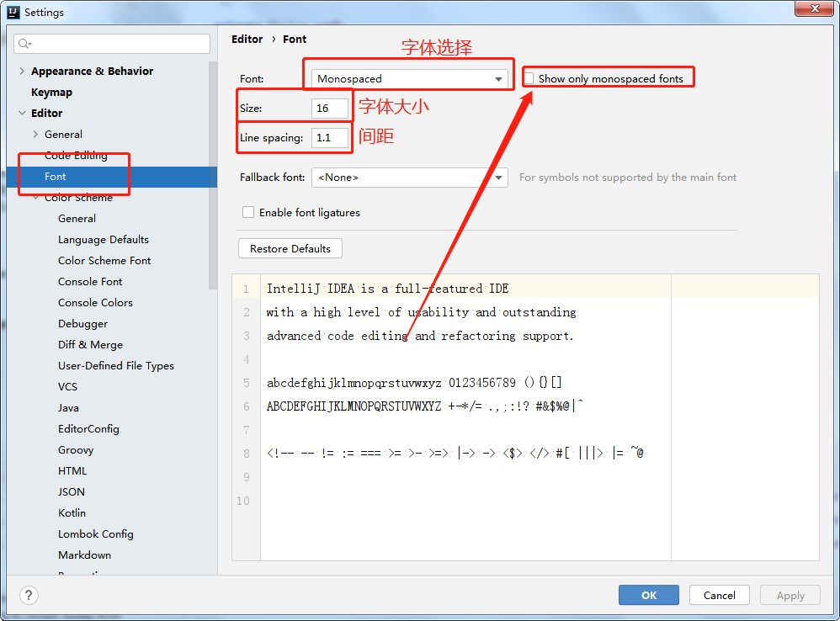Open Console Colors settings
840x621 pixels.
point(95,302)
